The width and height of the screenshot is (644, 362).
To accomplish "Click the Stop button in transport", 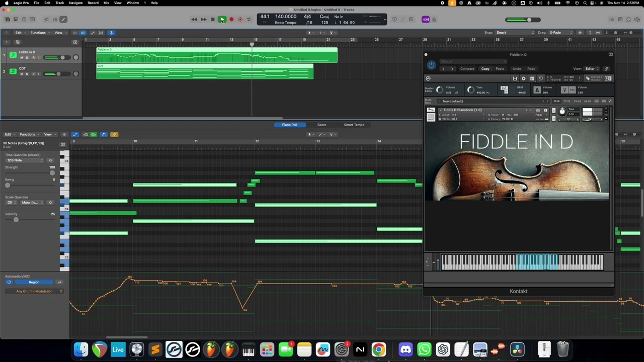I will pos(212,20).
